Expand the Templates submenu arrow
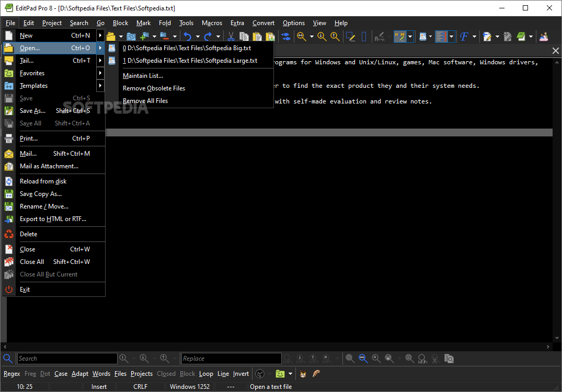The image size is (562, 392). [100, 86]
